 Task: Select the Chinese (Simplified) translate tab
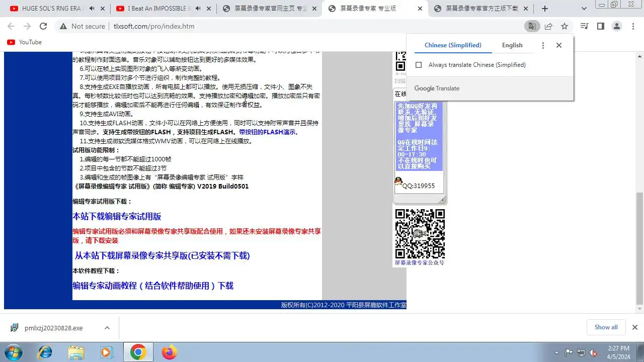click(453, 45)
